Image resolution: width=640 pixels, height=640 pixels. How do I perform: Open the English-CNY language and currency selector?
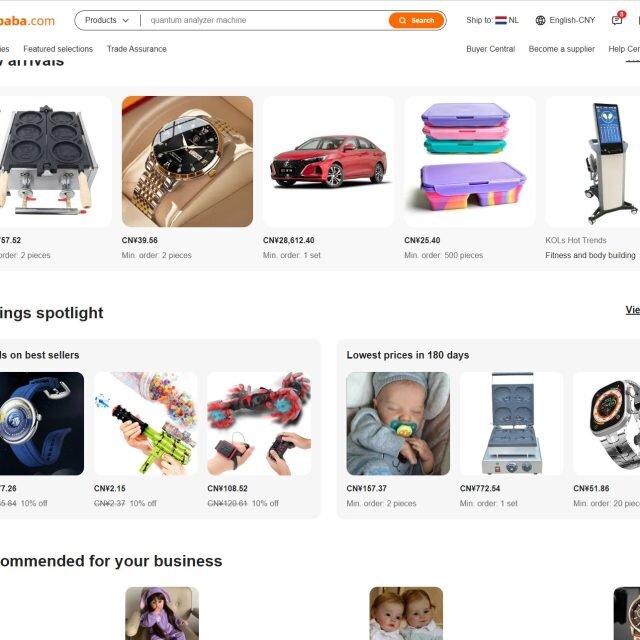565,20
